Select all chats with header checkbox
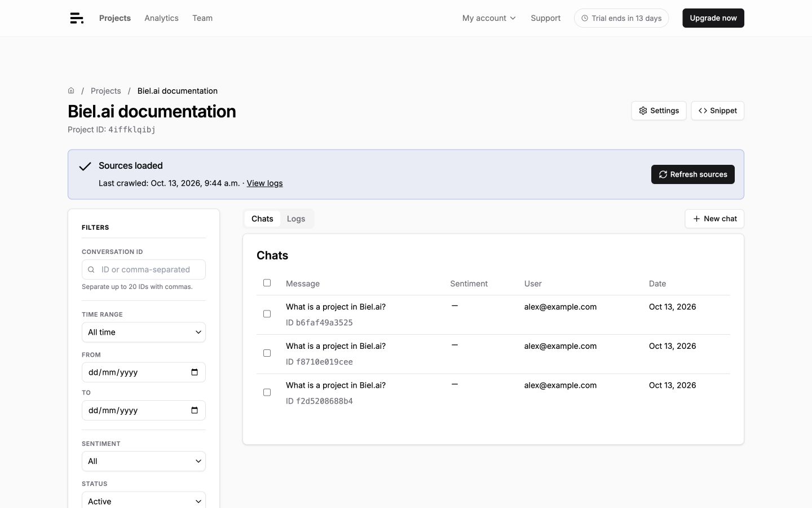 pos(267,283)
